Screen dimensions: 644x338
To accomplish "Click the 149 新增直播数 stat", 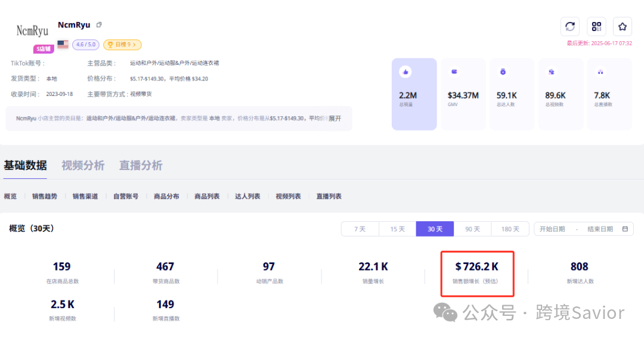I will coord(166,310).
